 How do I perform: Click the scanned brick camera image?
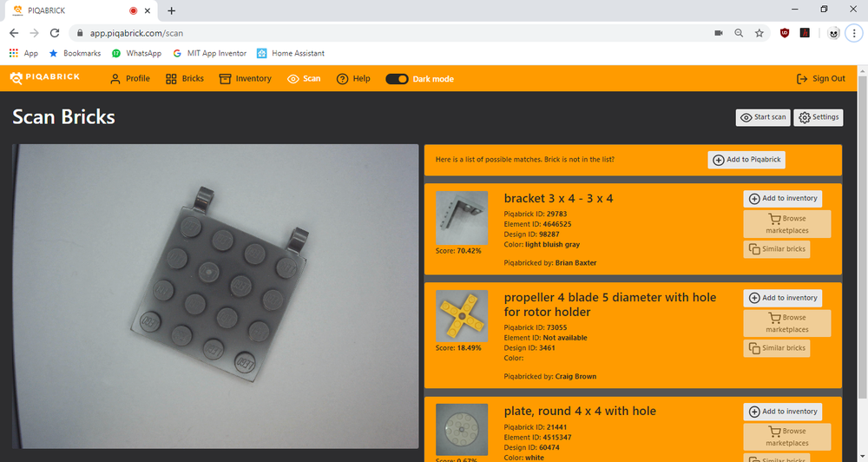[x=215, y=296]
